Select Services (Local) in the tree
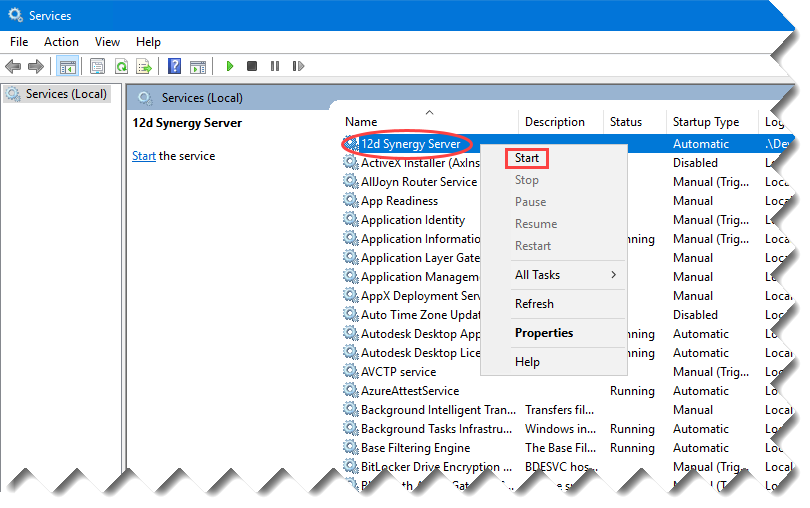 pyautogui.click(x=57, y=94)
